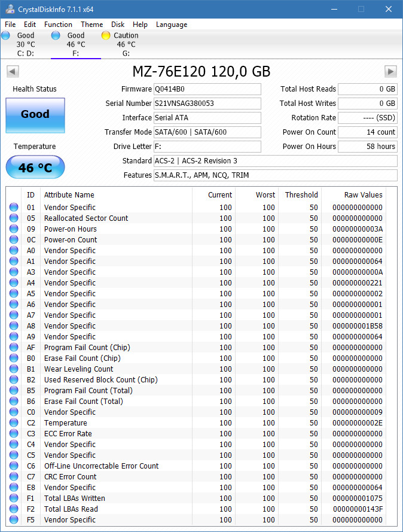
Task: Click the Good health status button
Action: (x=35, y=115)
